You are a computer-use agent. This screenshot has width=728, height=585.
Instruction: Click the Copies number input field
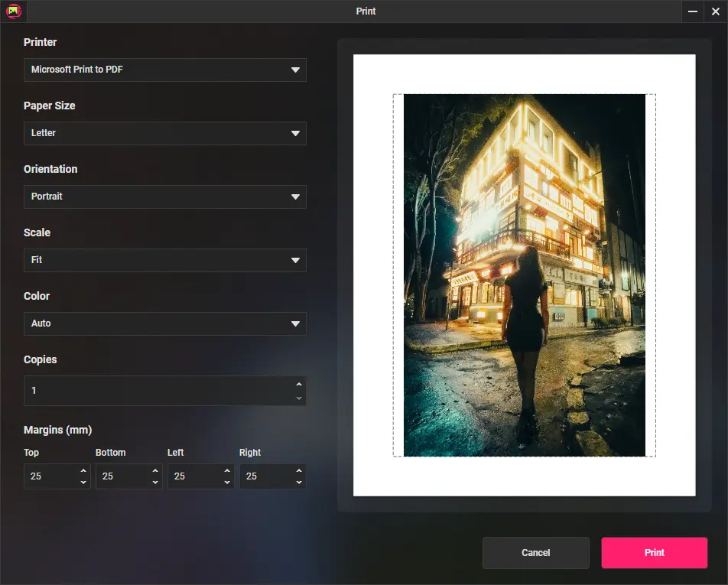[153, 391]
